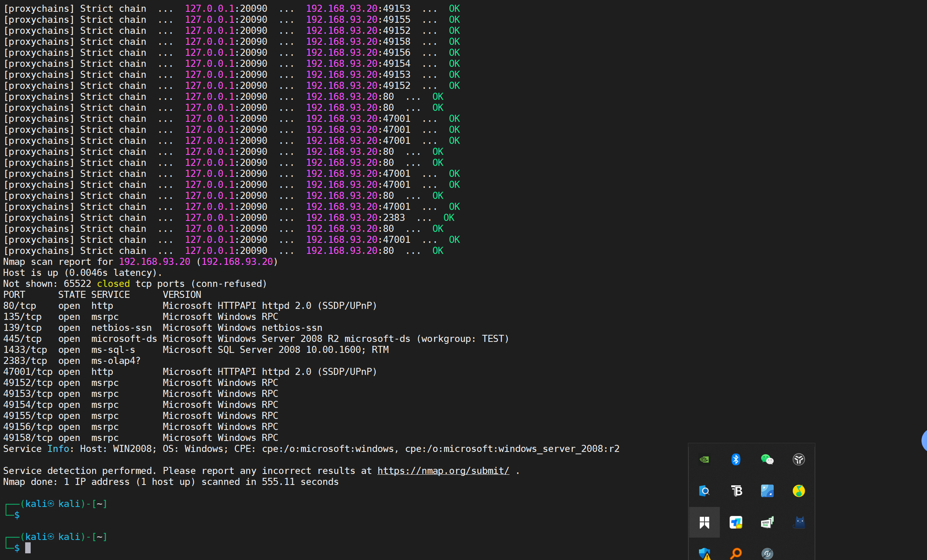Click 'cpe:/o:microsoft:windows_server_2008:r2' text

click(512, 449)
